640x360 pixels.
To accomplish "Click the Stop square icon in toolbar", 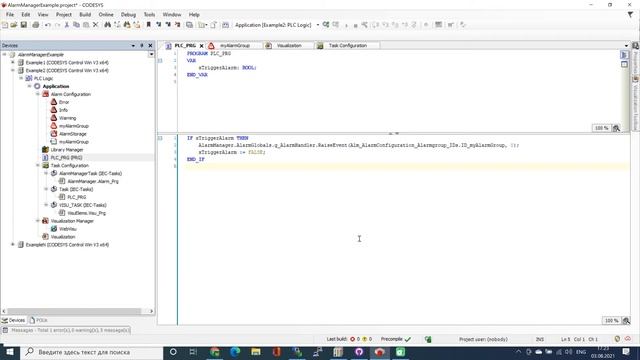I will click(x=356, y=25).
